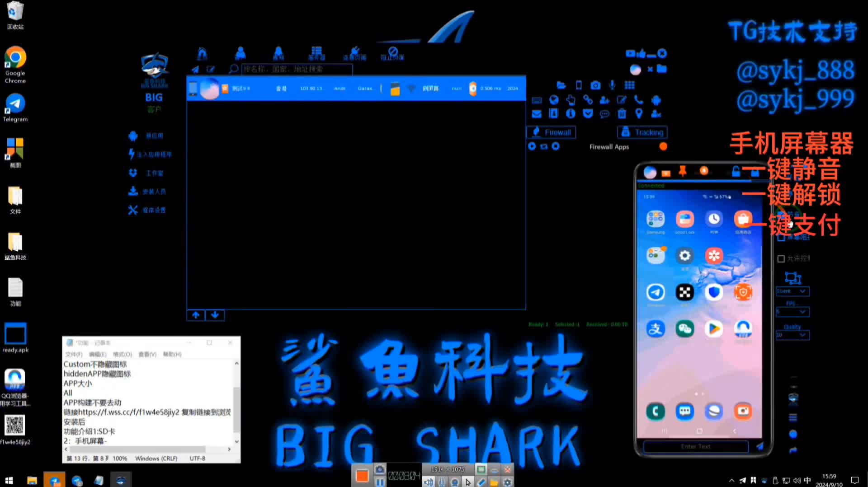Viewport: 868px width, 487px height.
Task: Click the trash bin icon in tools panel
Action: point(622,113)
